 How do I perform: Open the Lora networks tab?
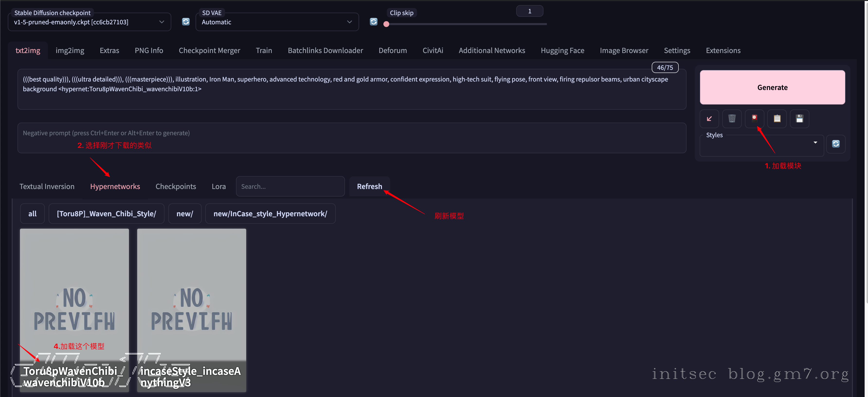point(218,186)
